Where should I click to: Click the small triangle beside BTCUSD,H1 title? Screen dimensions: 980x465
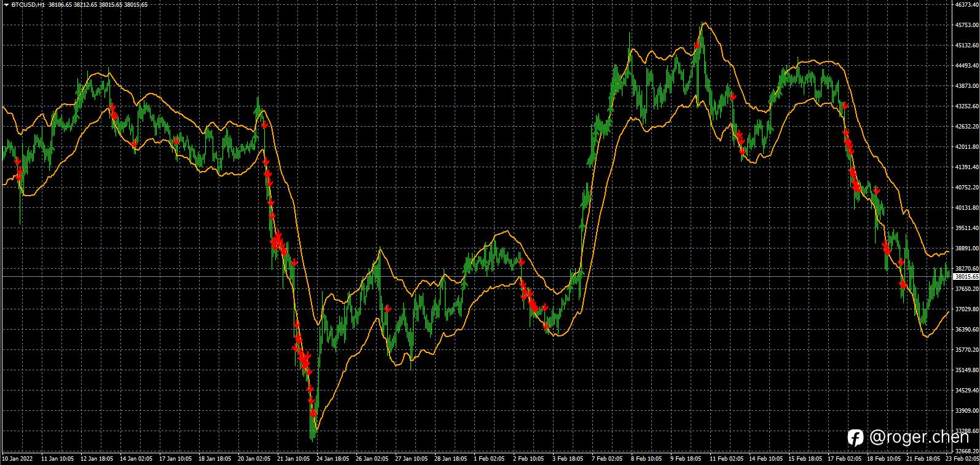coord(6,4)
